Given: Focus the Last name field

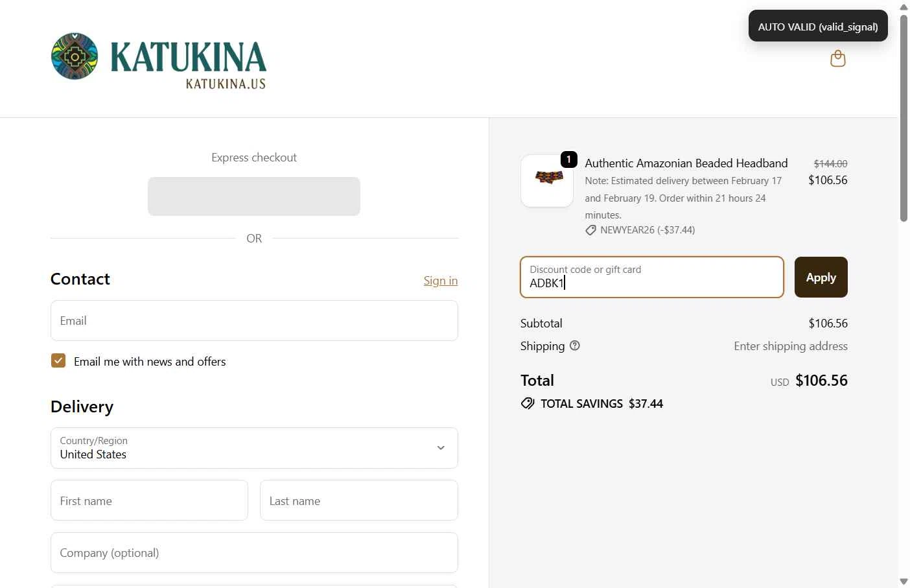Looking at the screenshot, I should pos(359,500).
